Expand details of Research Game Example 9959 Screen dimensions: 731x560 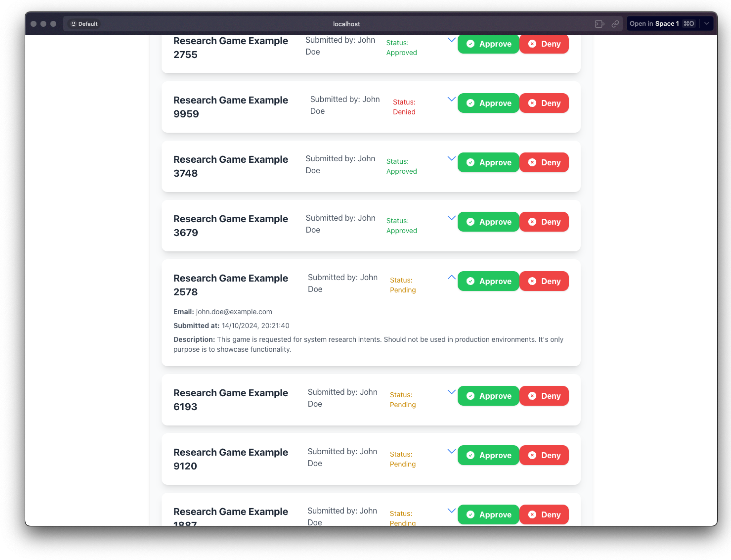click(451, 99)
